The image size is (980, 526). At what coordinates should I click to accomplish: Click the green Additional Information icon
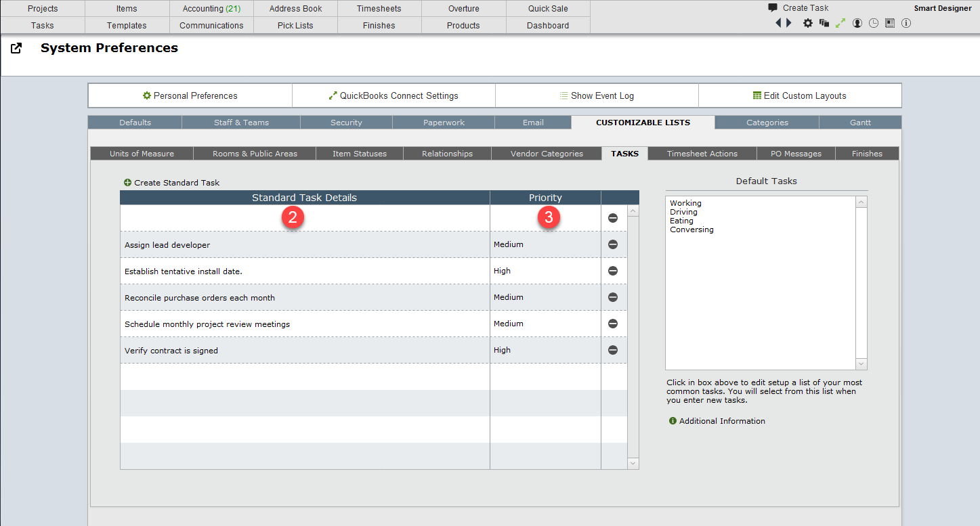tap(673, 421)
